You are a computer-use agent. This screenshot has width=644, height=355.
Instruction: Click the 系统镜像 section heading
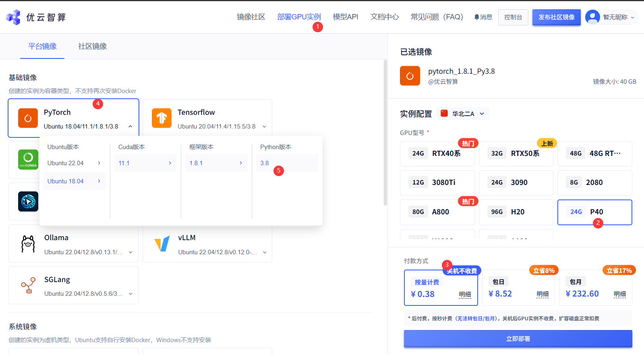click(x=23, y=327)
